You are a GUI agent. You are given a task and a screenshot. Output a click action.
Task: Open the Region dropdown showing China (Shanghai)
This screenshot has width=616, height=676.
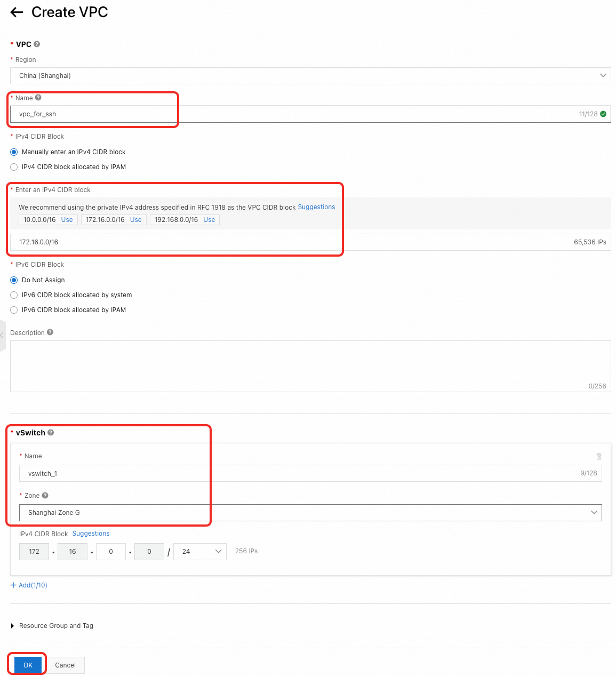(310, 76)
